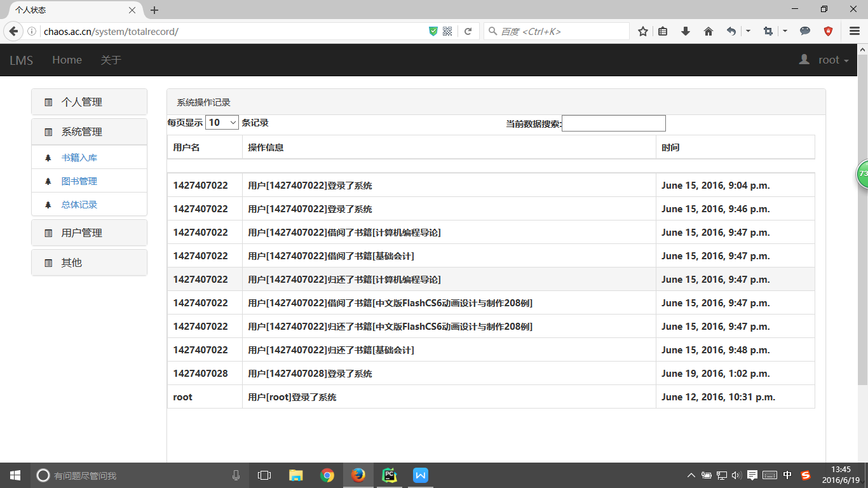Click the QR code icon in address bar

point(447,31)
